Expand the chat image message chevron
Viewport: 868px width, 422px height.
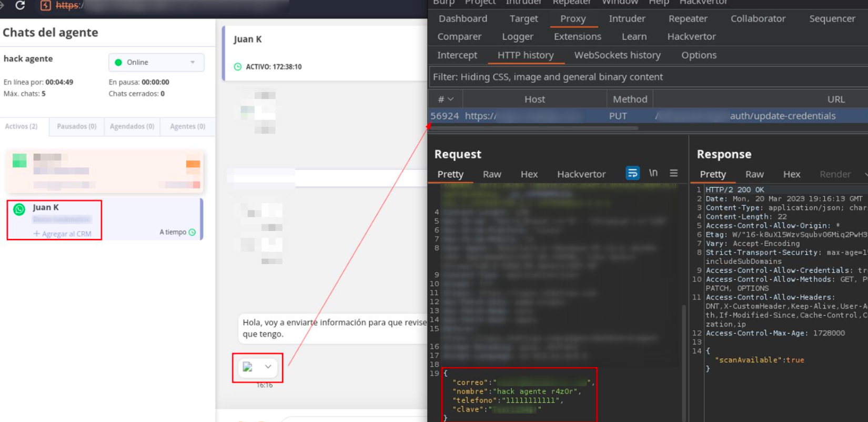[268, 367]
